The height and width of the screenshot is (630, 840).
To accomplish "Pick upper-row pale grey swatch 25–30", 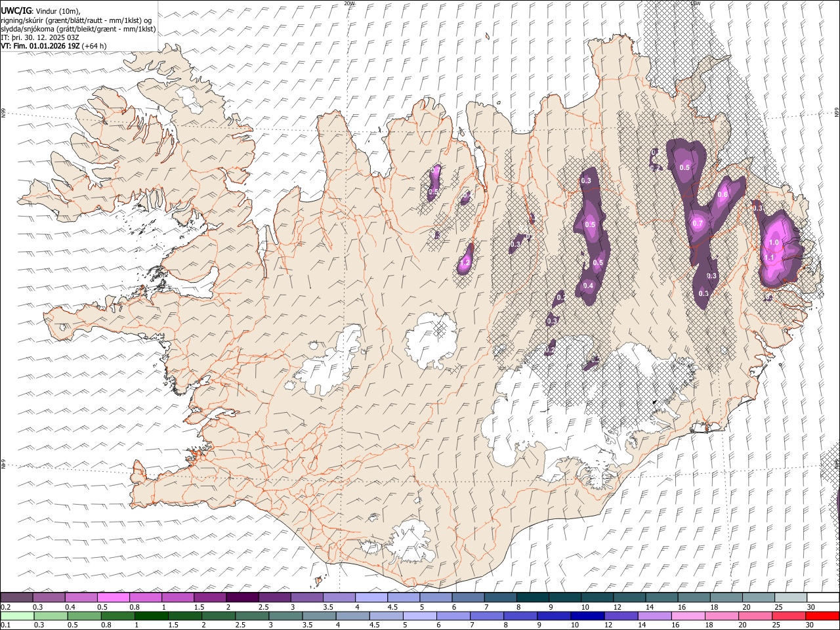I will [x=790, y=597].
